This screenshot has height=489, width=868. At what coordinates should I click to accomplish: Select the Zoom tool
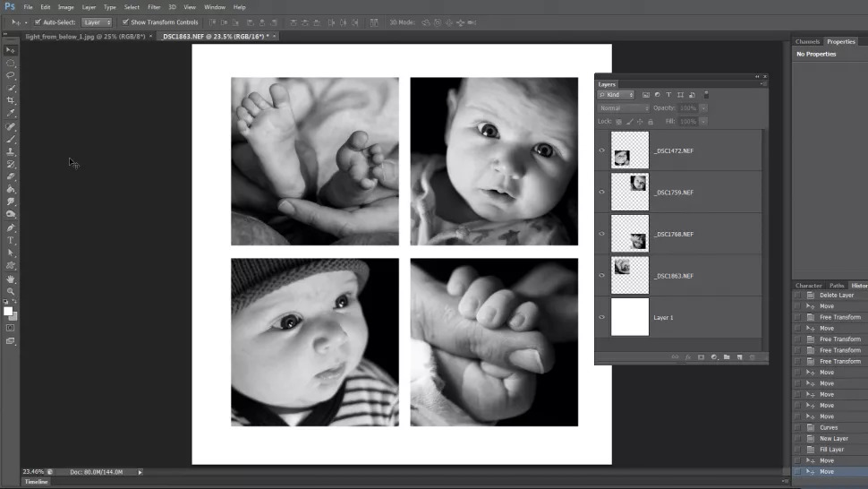pyautogui.click(x=11, y=291)
